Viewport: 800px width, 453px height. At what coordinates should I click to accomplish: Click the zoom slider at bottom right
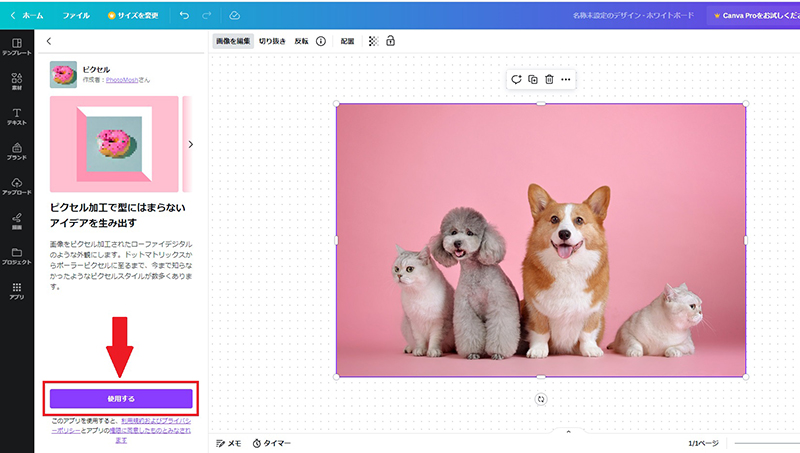(767, 443)
